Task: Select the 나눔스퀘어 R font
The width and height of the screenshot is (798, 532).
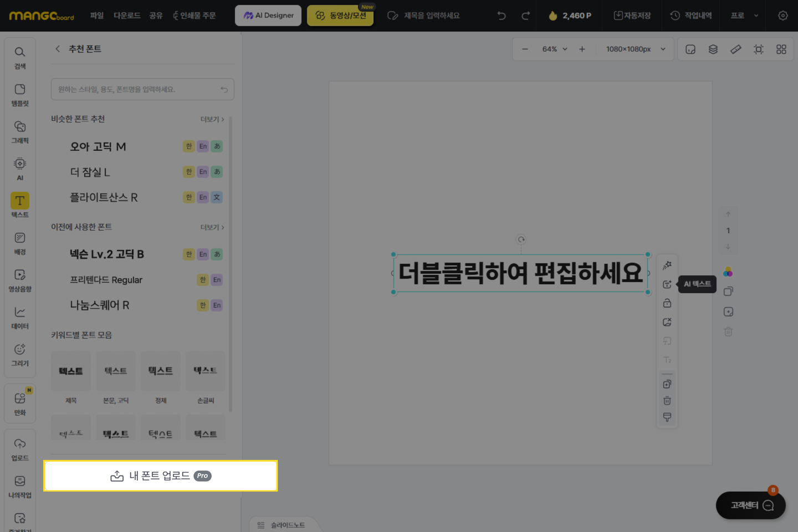Action: click(x=100, y=305)
